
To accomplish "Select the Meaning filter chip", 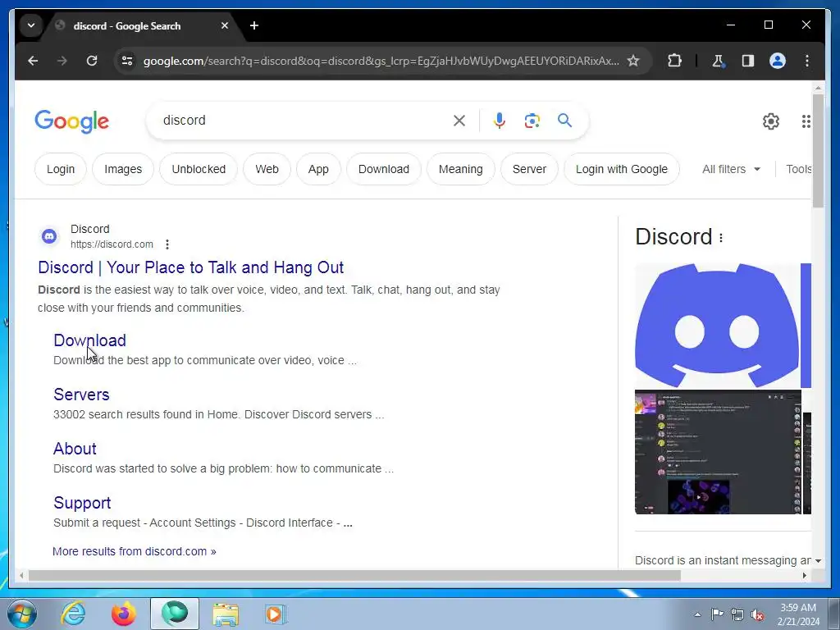I will 461,169.
